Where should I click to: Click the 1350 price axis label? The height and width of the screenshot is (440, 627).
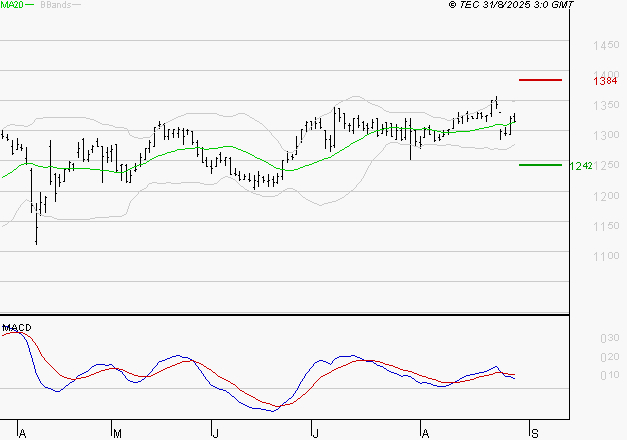[606, 105]
